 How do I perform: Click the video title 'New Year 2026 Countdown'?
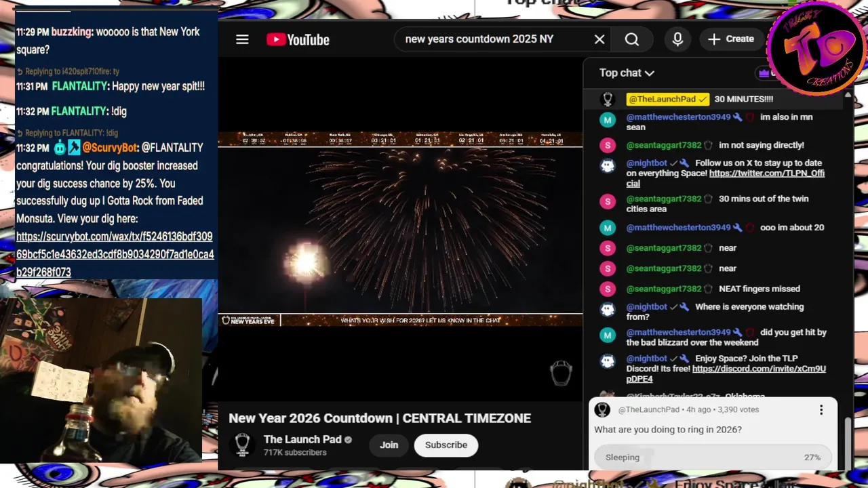point(380,418)
